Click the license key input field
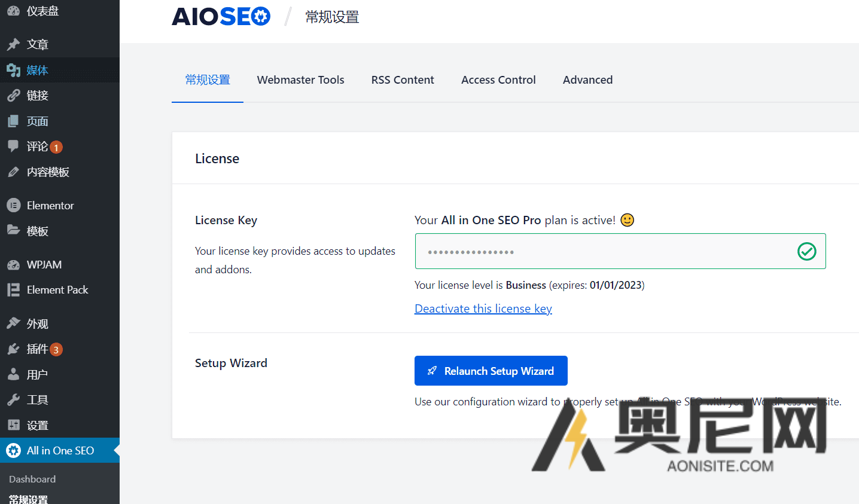 620,251
